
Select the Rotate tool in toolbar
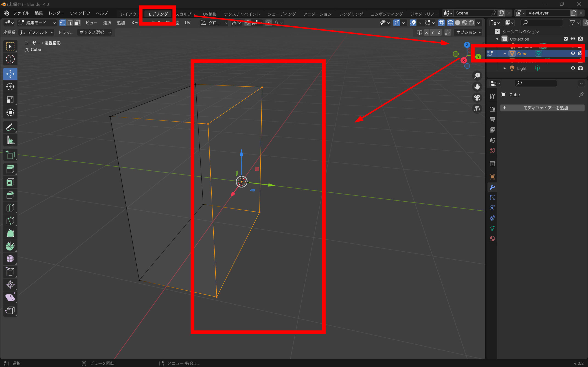(10, 87)
